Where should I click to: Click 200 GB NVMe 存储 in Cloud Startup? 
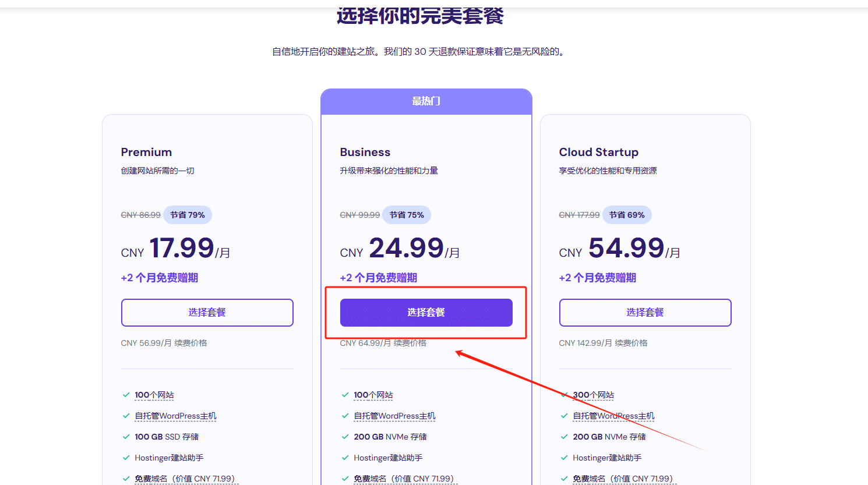pyautogui.click(x=609, y=437)
